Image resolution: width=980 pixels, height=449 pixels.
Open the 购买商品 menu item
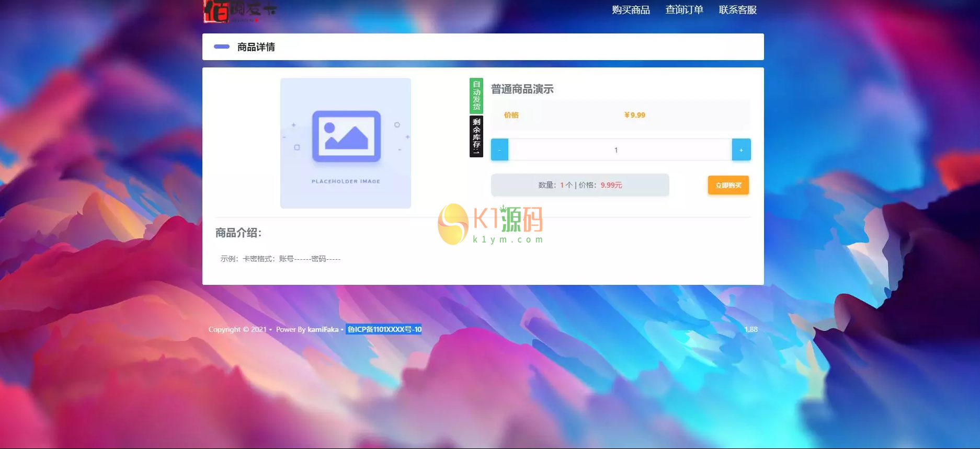click(x=631, y=10)
